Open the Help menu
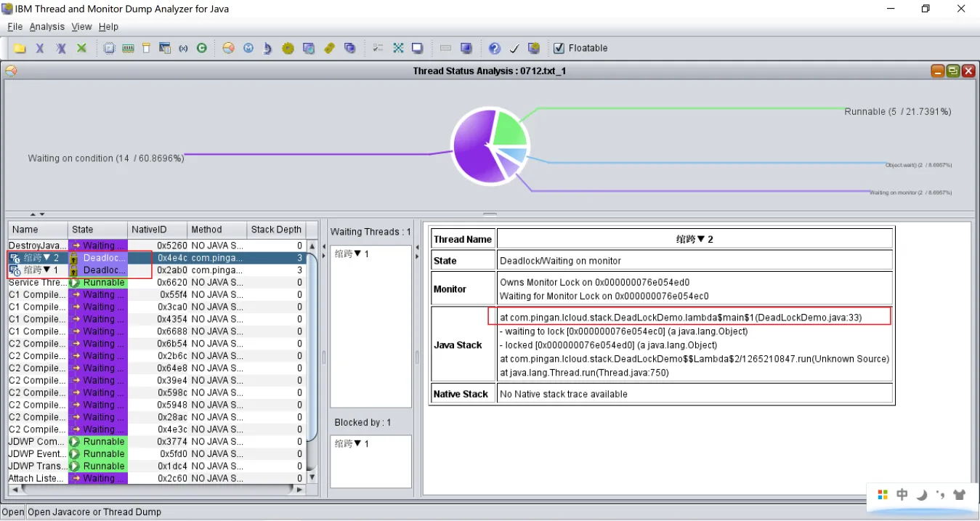Screen dimensions: 980x521 coord(108,27)
